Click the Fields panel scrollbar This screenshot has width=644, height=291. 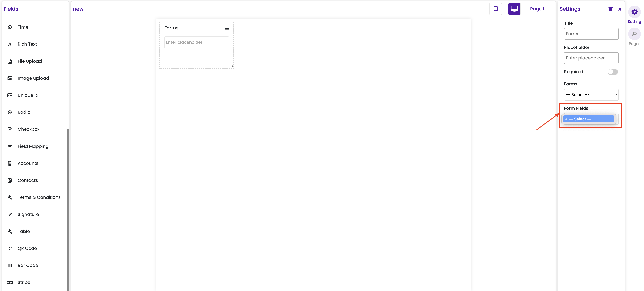click(x=68, y=209)
